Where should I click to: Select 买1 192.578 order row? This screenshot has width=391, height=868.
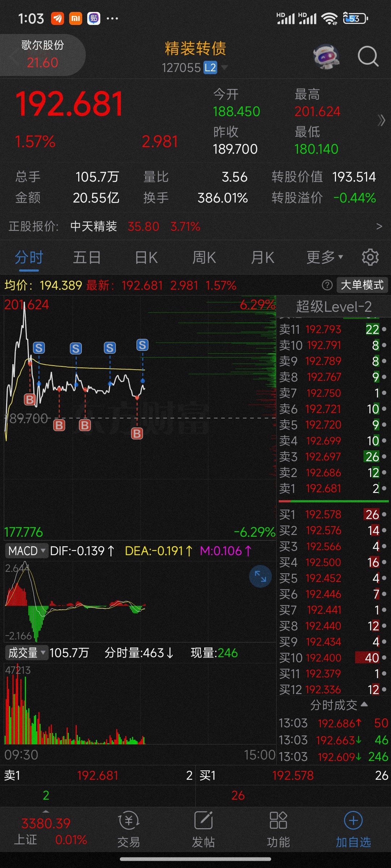333,514
